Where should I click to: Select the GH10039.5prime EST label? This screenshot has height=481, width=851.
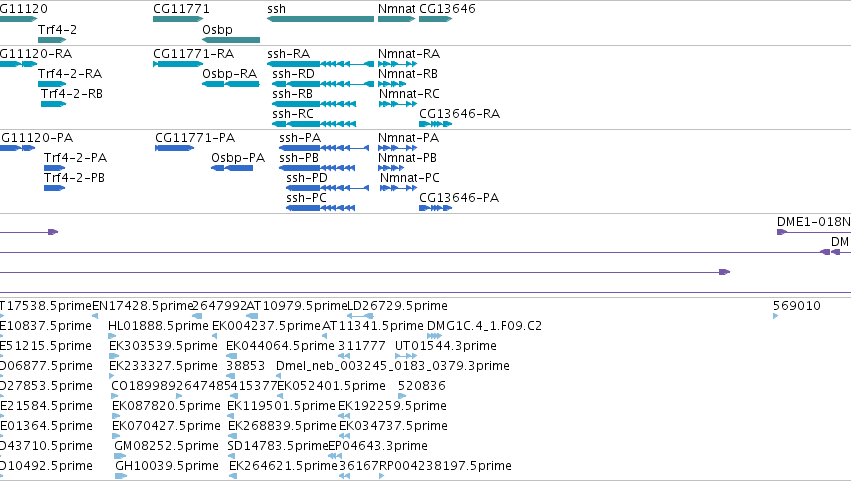(167, 467)
